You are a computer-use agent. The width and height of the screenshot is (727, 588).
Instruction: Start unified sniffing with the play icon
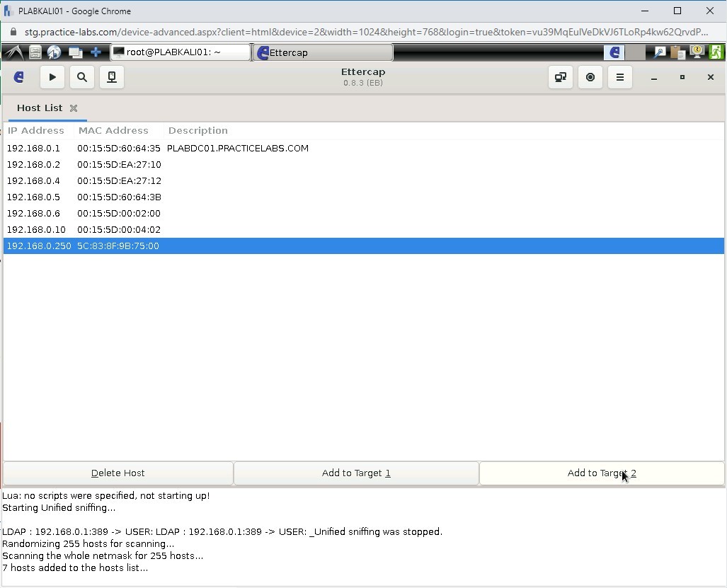click(52, 77)
